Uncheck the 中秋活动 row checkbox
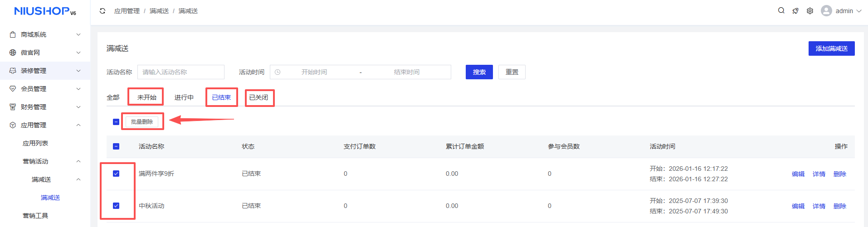Image resolution: width=868 pixels, height=227 pixels. pos(116,206)
